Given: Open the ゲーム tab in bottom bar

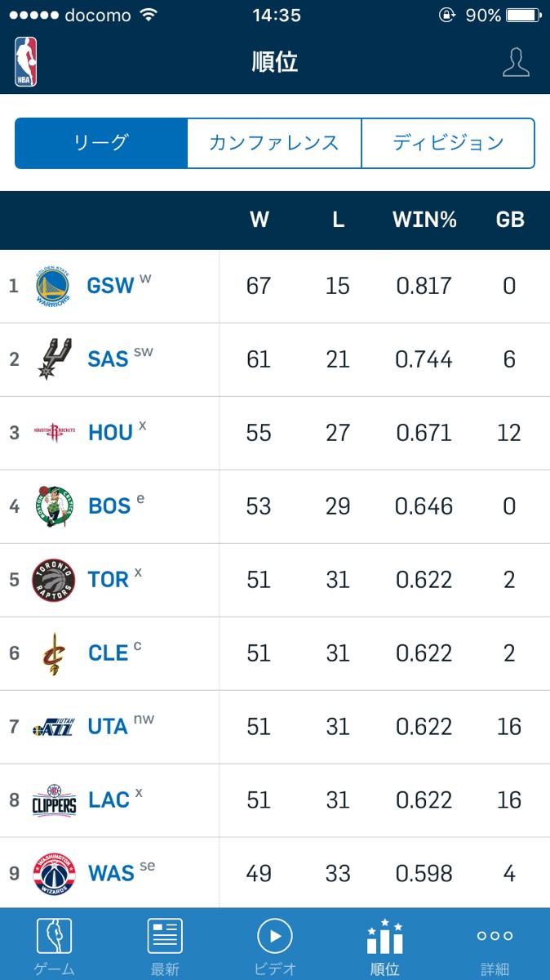Looking at the screenshot, I should click(55, 944).
